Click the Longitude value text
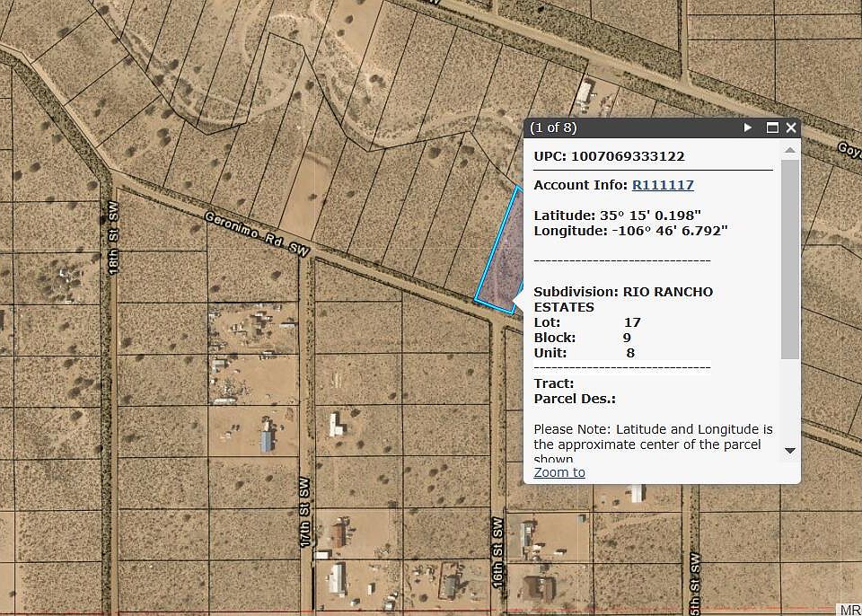This screenshot has height=616, width=862. pos(670,231)
